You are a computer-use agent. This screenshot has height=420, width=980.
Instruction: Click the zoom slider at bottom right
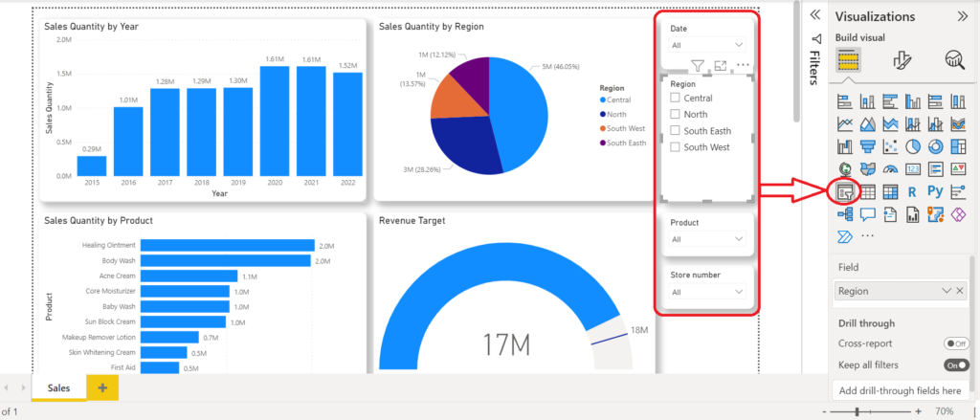click(x=857, y=411)
